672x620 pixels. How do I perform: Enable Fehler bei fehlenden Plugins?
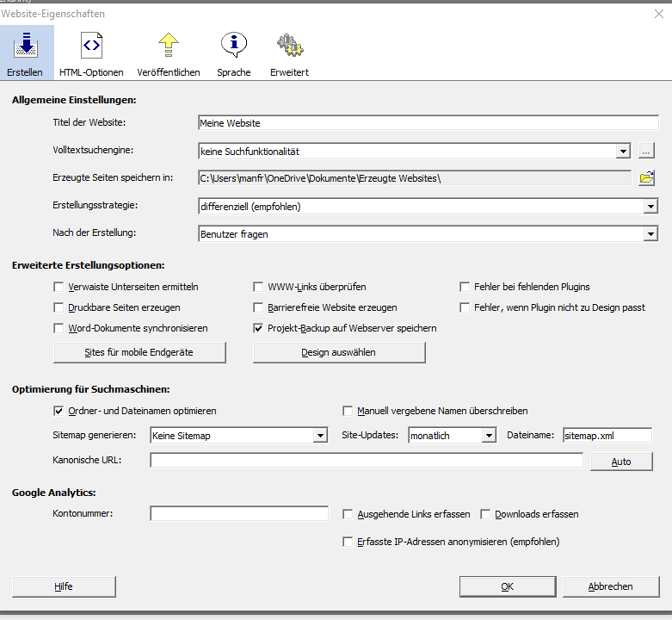(465, 287)
